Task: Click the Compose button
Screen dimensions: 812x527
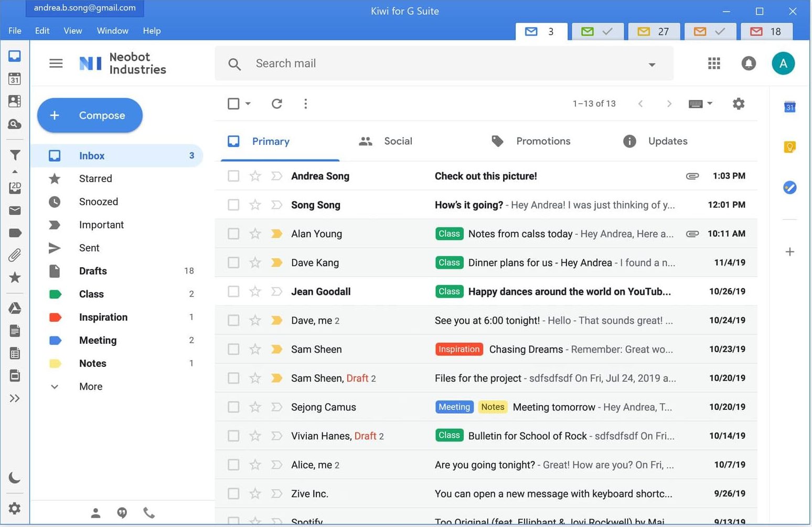Action: (x=90, y=115)
